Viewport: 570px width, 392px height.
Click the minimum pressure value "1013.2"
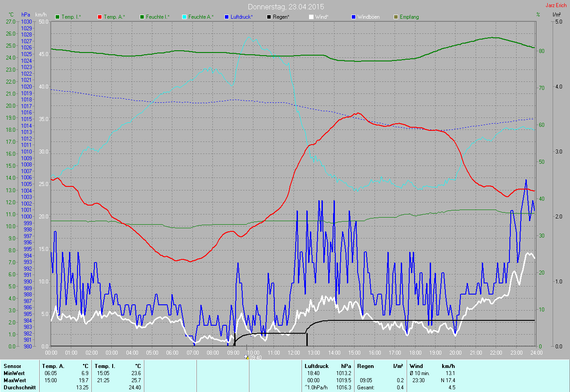coord(343,373)
